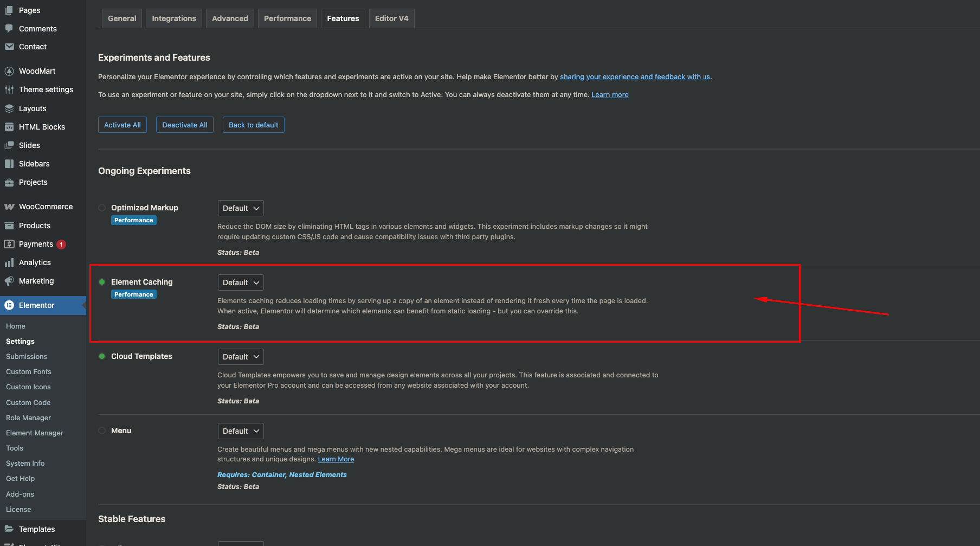Open Elementor Home submenu item
The height and width of the screenshot is (546, 980).
pos(16,326)
